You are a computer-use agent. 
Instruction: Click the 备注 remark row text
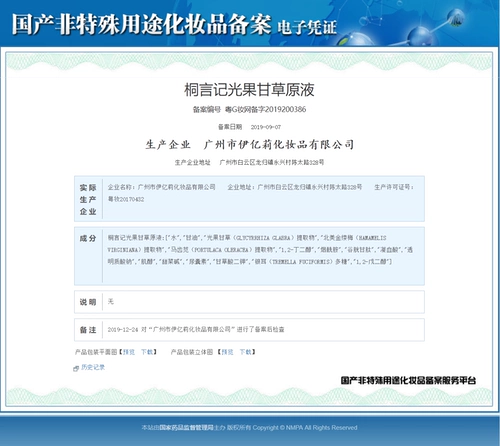pyautogui.click(x=196, y=329)
